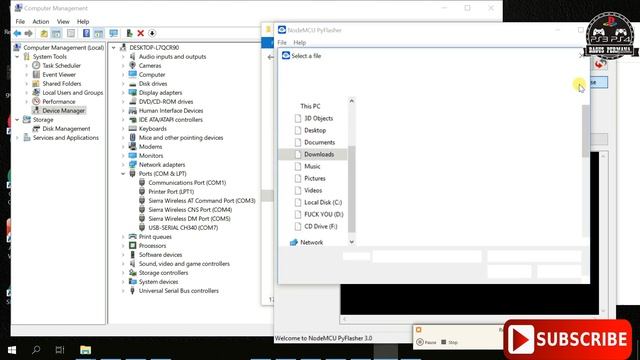
Task: Expand Services and Applications node
Action: pos(17,138)
